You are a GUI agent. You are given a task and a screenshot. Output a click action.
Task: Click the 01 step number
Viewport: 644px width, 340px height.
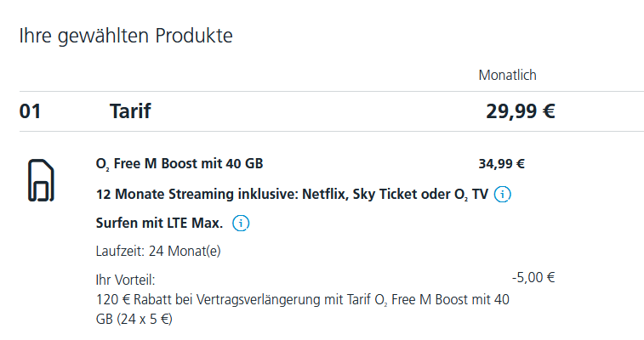pyautogui.click(x=30, y=111)
